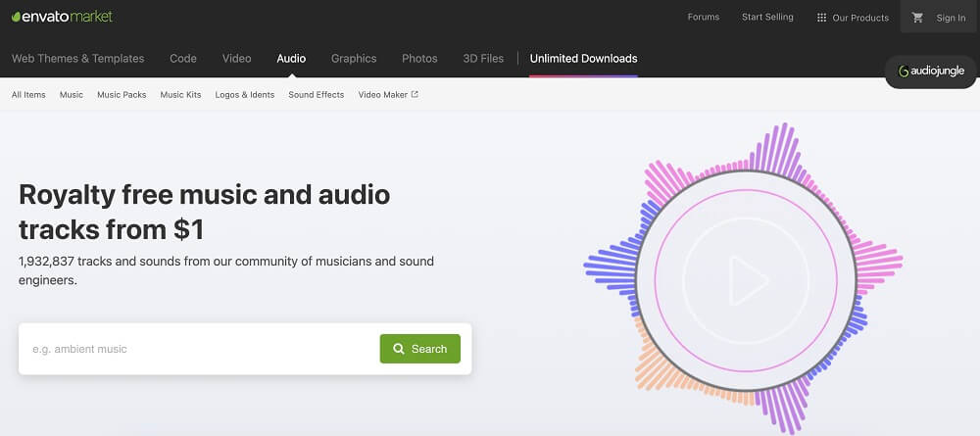The height and width of the screenshot is (436, 980).
Task: Open Sound Effects subcategory
Action: click(x=316, y=95)
